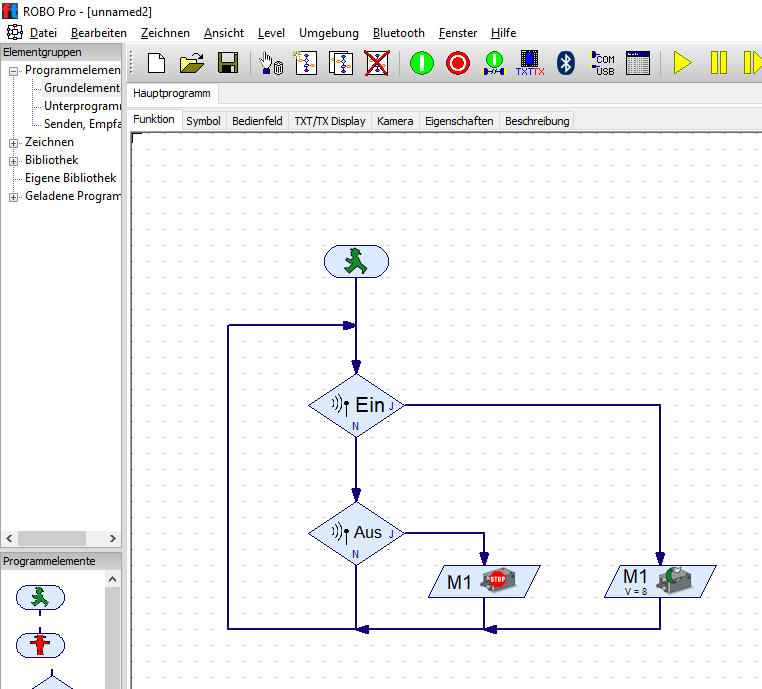
Task: Click the yellow pause debug button
Action: coord(719,63)
